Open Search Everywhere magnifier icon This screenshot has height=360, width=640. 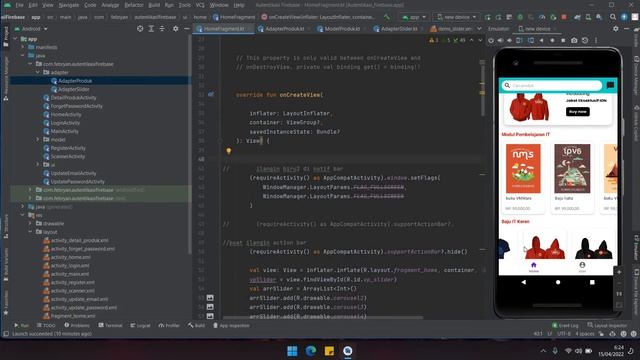613,17
